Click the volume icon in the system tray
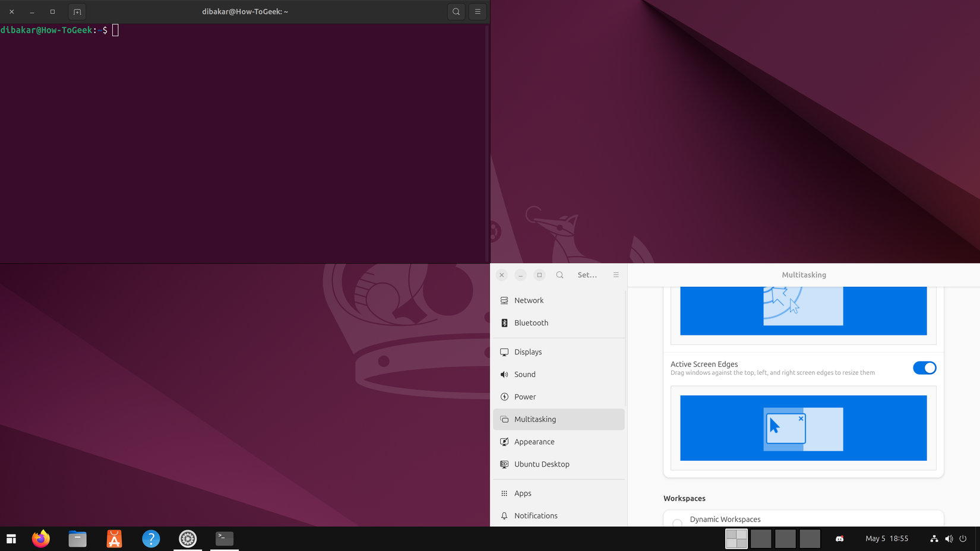Image resolution: width=980 pixels, height=551 pixels. click(x=949, y=539)
